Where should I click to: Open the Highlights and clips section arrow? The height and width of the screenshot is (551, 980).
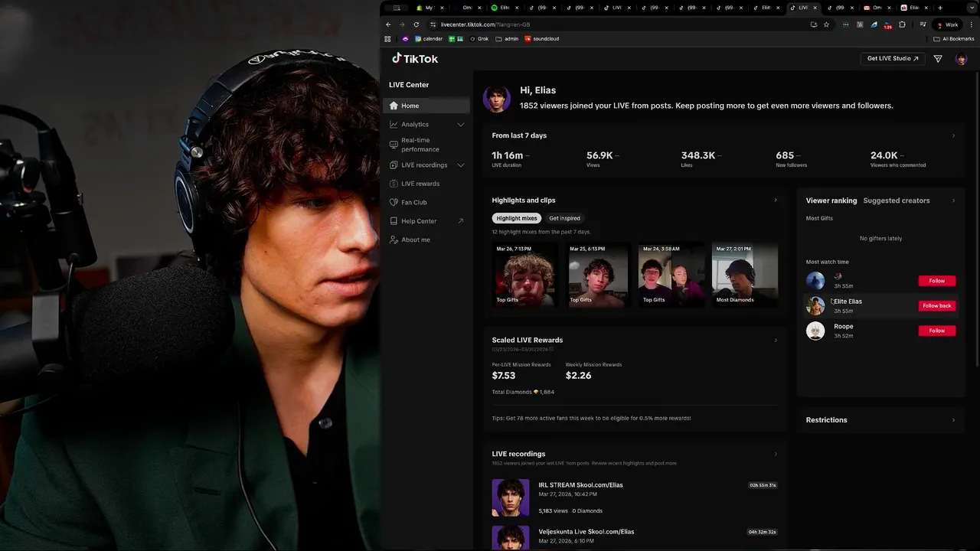pos(776,201)
